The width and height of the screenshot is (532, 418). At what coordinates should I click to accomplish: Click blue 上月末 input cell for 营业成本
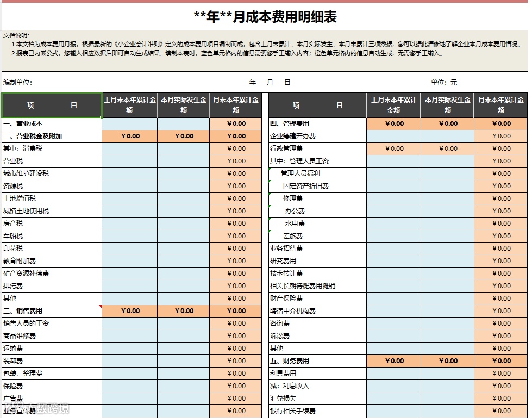[129, 124]
